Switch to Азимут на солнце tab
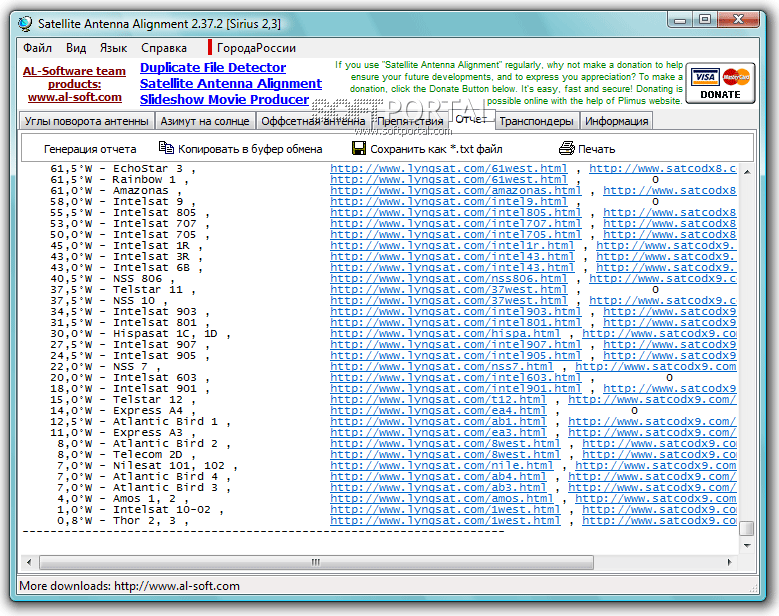 click(x=205, y=121)
